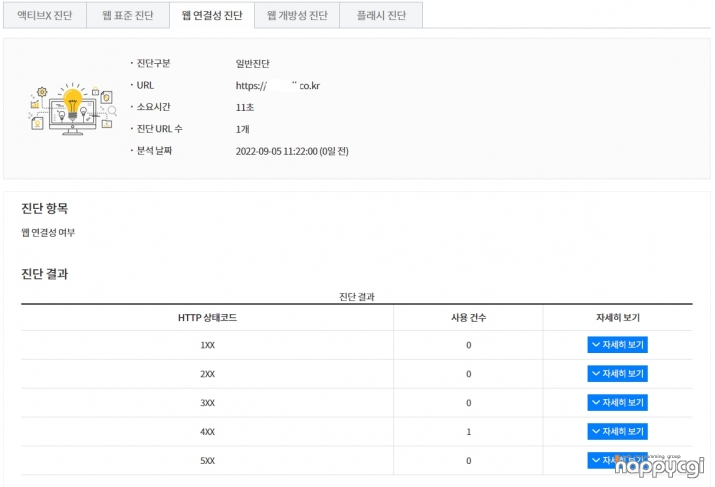Expand details for 1XX status code row
The width and height of the screenshot is (715, 487).
[617, 345]
